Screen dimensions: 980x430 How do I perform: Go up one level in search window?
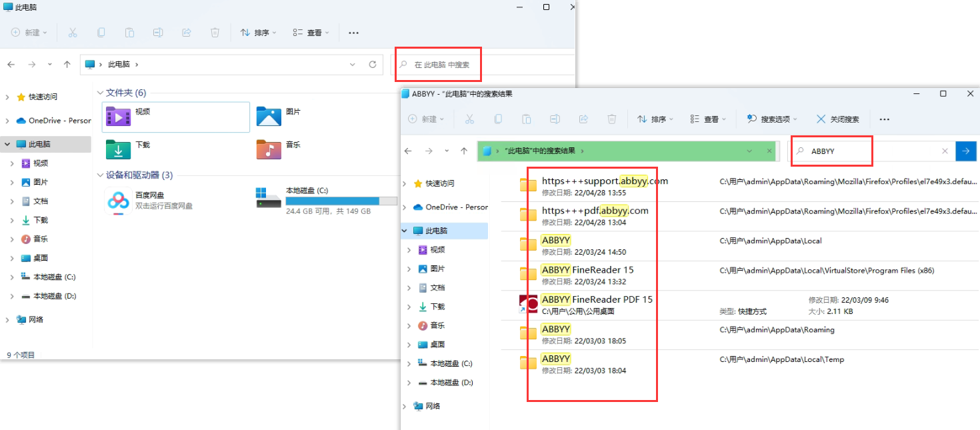tap(464, 151)
